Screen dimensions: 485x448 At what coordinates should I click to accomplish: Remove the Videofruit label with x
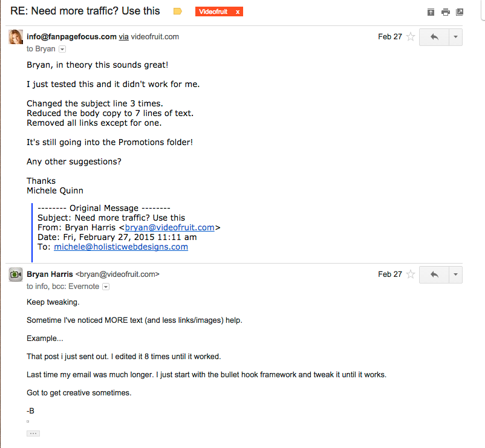tap(238, 11)
